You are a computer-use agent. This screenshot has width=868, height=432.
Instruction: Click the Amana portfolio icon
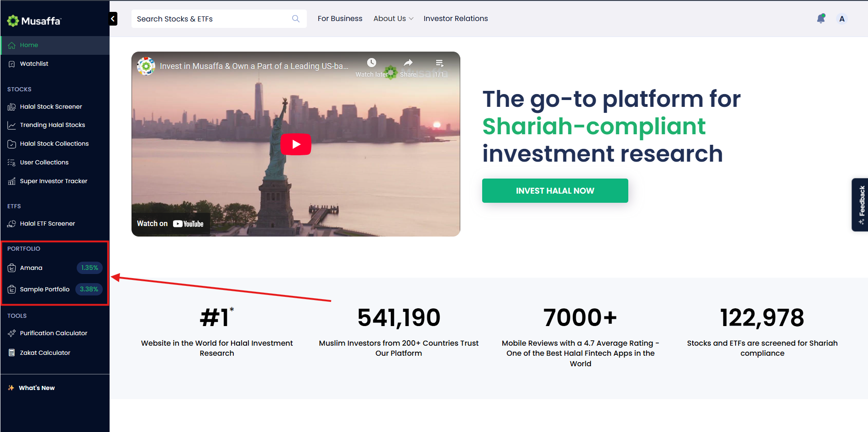point(12,268)
